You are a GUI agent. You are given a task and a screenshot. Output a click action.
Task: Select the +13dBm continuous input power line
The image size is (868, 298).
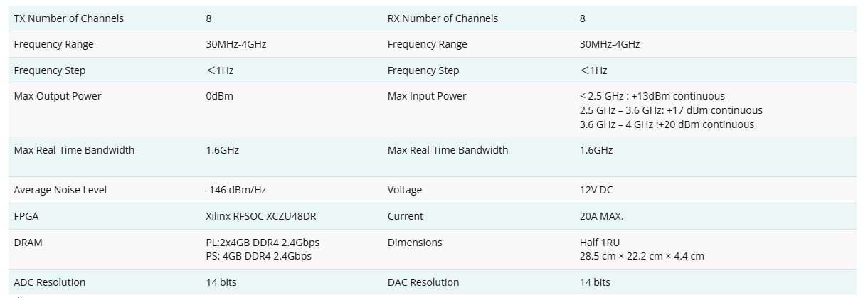(652, 96)
